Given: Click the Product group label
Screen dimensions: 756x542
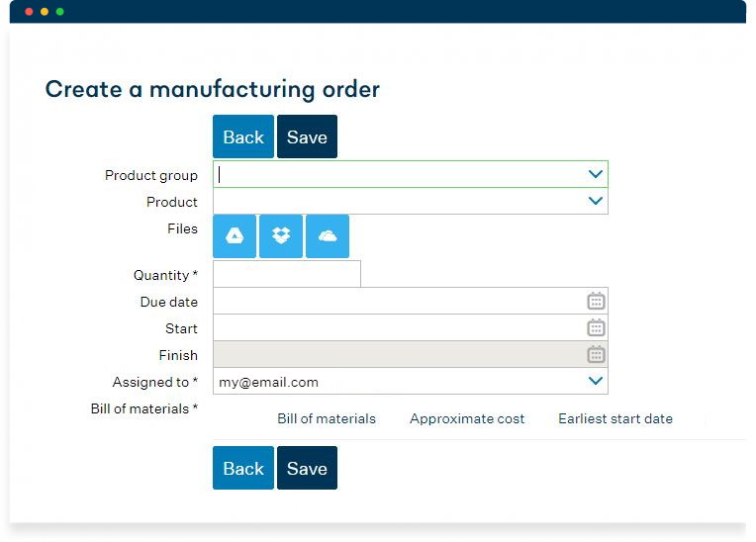Looking at the screenshot, I should (x=151, y=175).
